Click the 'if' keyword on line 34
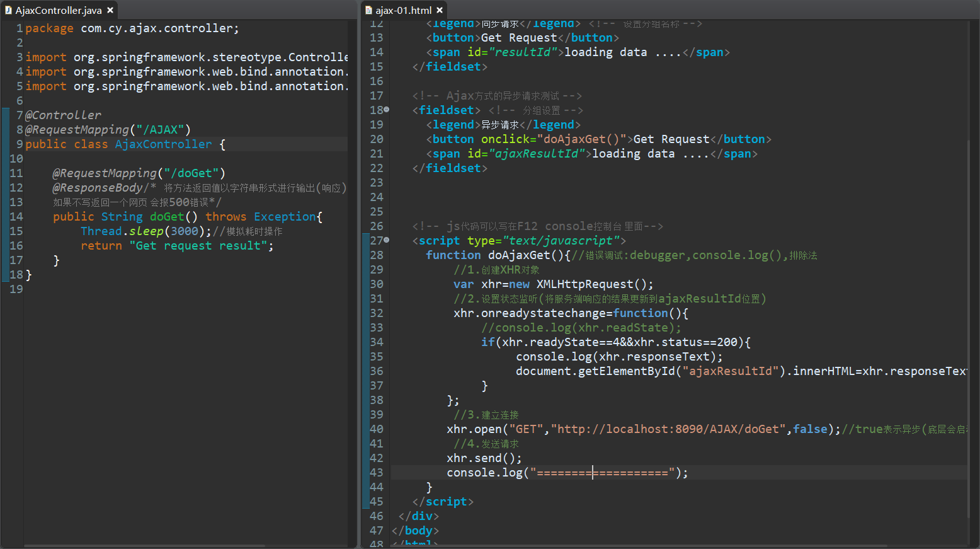 [488, 342]
